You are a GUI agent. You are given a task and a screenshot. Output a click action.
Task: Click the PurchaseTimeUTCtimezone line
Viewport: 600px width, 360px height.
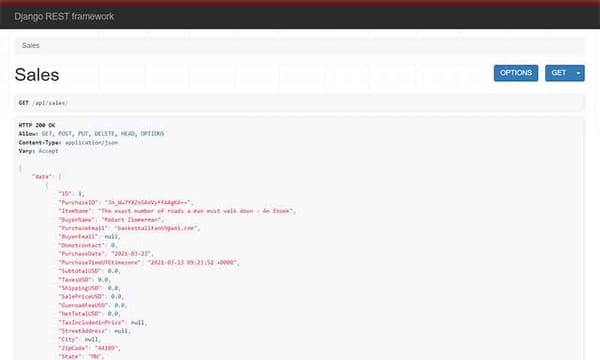point(149,262)
